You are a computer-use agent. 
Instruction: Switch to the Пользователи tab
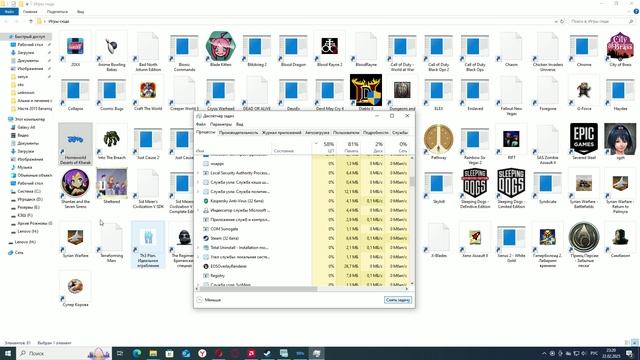pos(346,133)
